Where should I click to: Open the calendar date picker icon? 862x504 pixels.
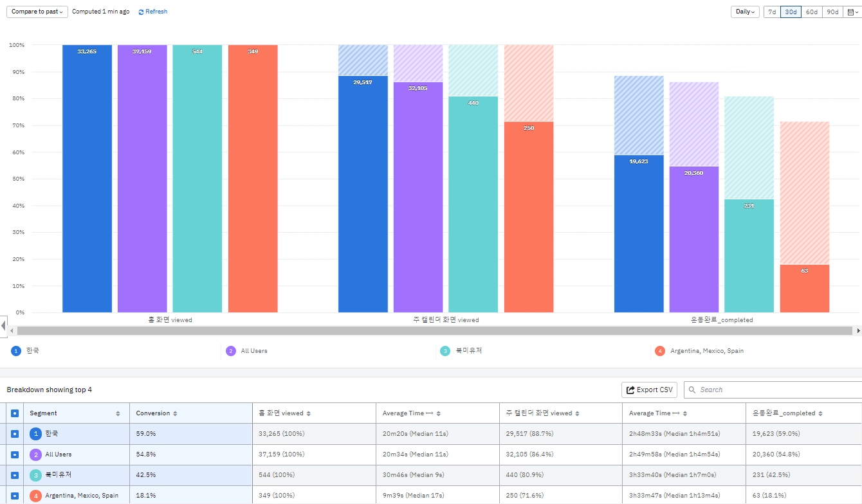[852, 12]
